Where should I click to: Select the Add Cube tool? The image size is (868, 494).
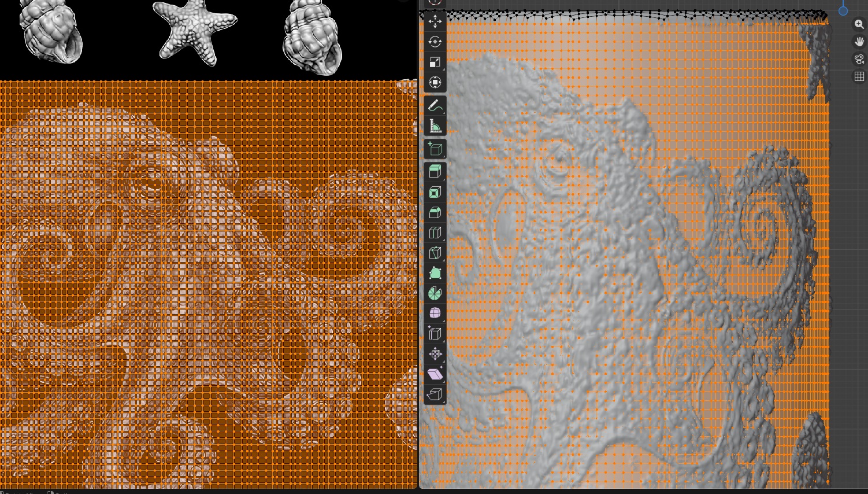[435, 149]
